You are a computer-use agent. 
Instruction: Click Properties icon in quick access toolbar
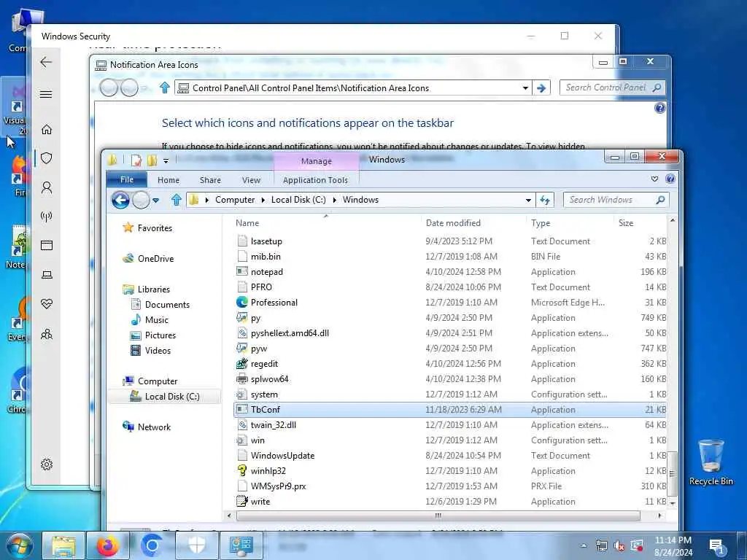pos(136,160)
